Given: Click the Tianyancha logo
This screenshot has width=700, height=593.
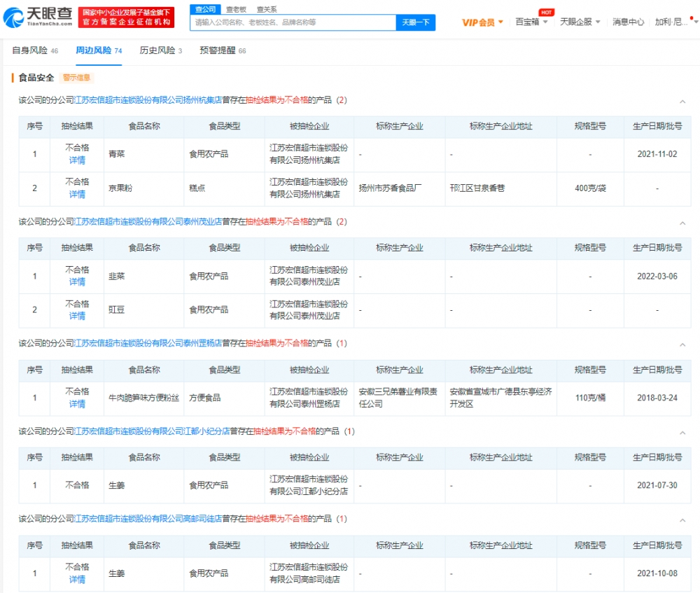Looking at the screenshot, I should pyautogui.click(x=38, y=18).
